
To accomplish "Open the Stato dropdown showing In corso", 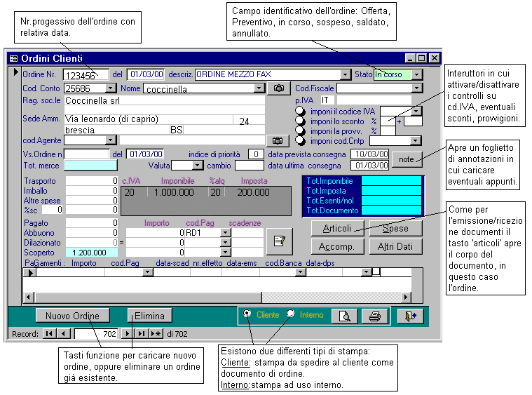I will tap(417, 74).
